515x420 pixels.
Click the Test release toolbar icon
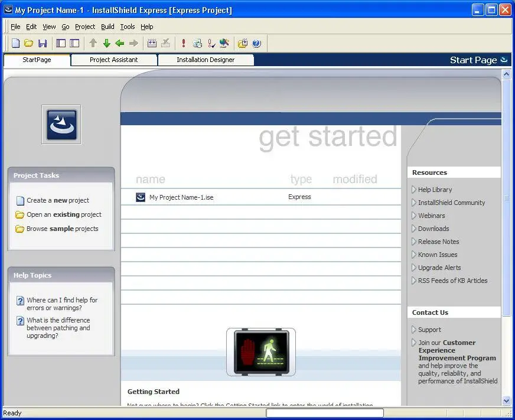[197, 43]
